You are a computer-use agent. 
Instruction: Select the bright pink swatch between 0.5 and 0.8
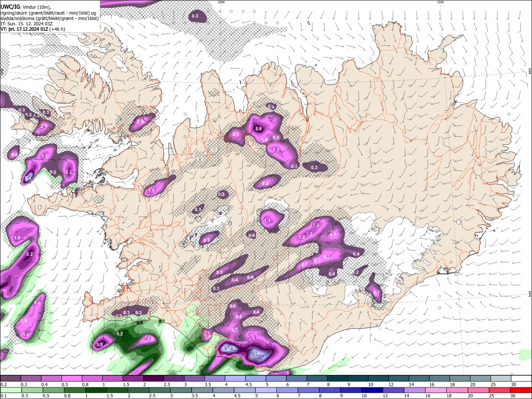click(x=71, y=379)
